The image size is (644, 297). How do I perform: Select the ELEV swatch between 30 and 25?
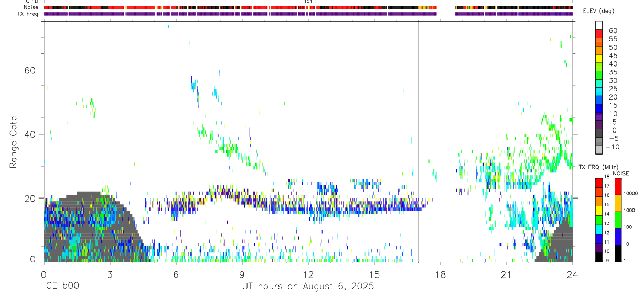(x=599, y=83)
